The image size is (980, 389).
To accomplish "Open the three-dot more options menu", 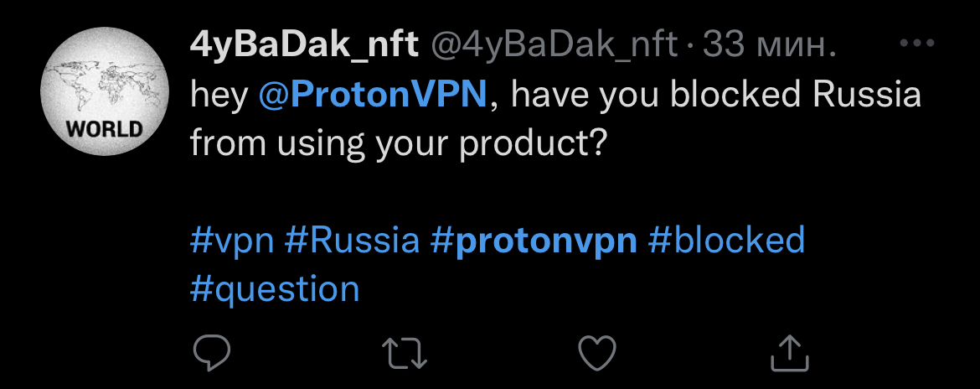I will click(916, 44).
